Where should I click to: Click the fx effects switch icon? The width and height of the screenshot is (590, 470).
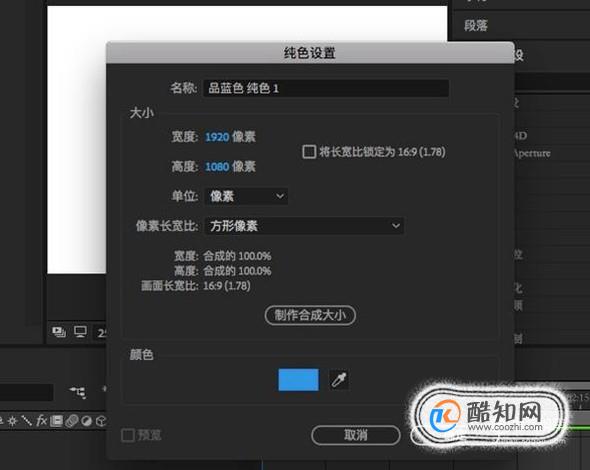click(x=41, y=421)
